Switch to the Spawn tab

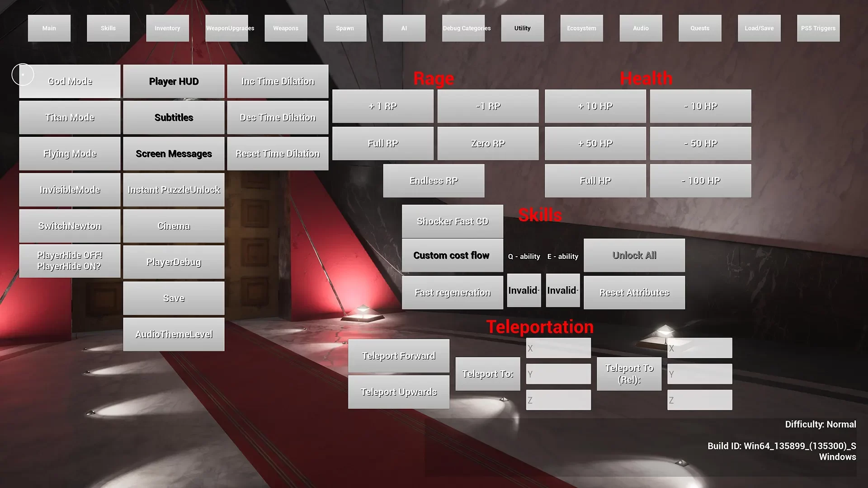[345, 28]
